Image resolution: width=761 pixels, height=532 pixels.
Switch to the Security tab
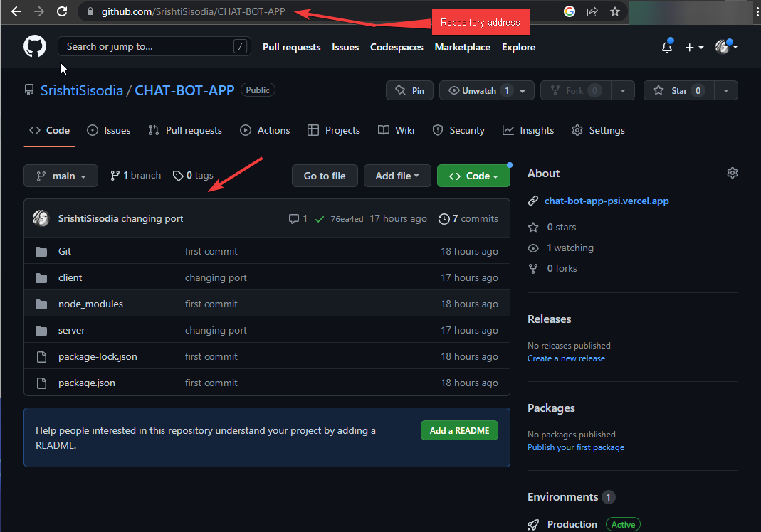458,130
